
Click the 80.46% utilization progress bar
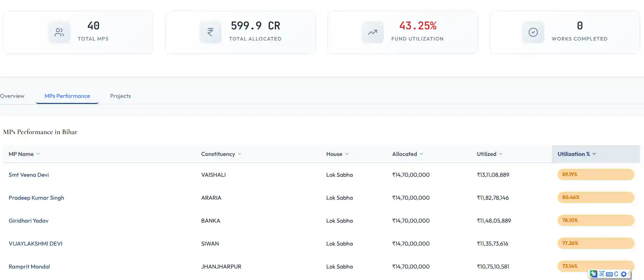(x=596, y=197)
